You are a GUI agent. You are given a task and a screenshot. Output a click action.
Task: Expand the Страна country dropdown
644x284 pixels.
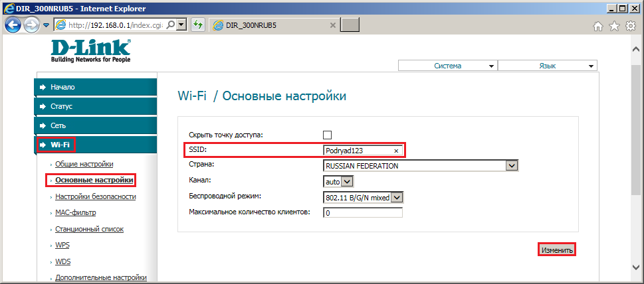421,166
